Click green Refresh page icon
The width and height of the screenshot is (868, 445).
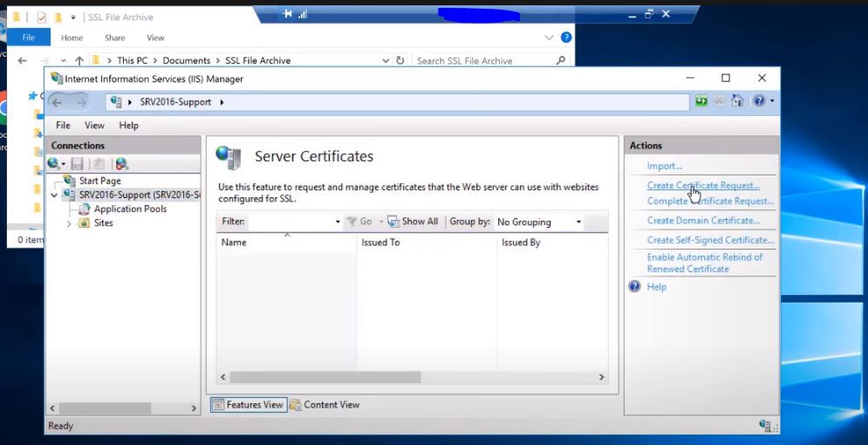point(701,101)
